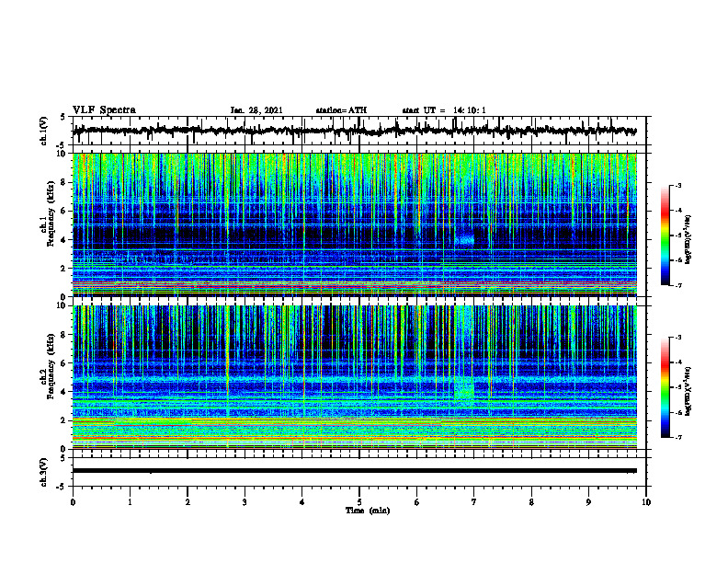728x563 pixels.
Task: Click the date text "Jan. 28, 2021"
Action: tap(256, 110)
